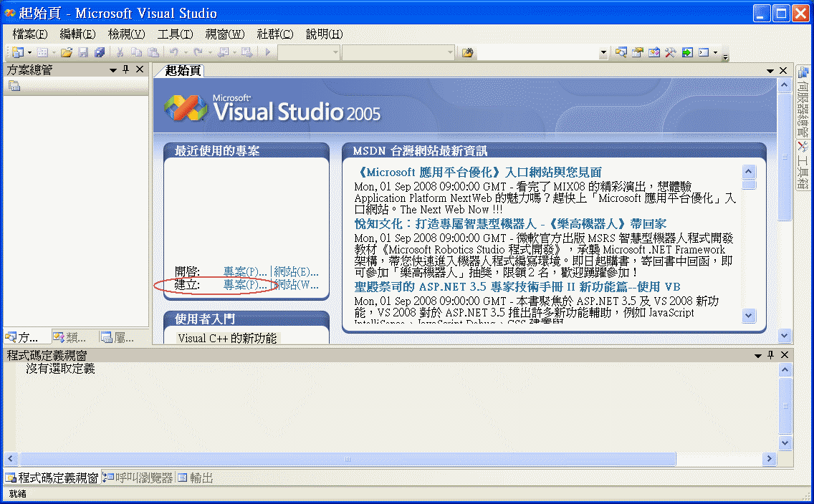This screenshot has height=504, width=814.
Task: Open the solution configurations combo box
Action: (309, 52)
